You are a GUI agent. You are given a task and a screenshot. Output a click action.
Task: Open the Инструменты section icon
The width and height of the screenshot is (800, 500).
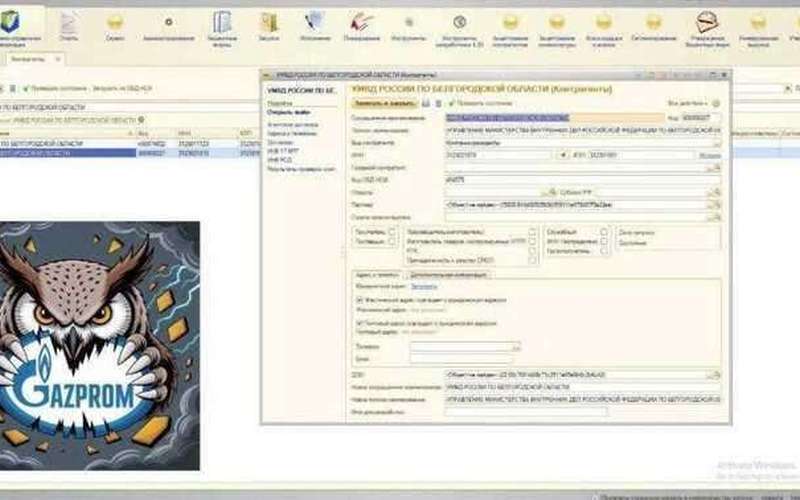[408, 27]
